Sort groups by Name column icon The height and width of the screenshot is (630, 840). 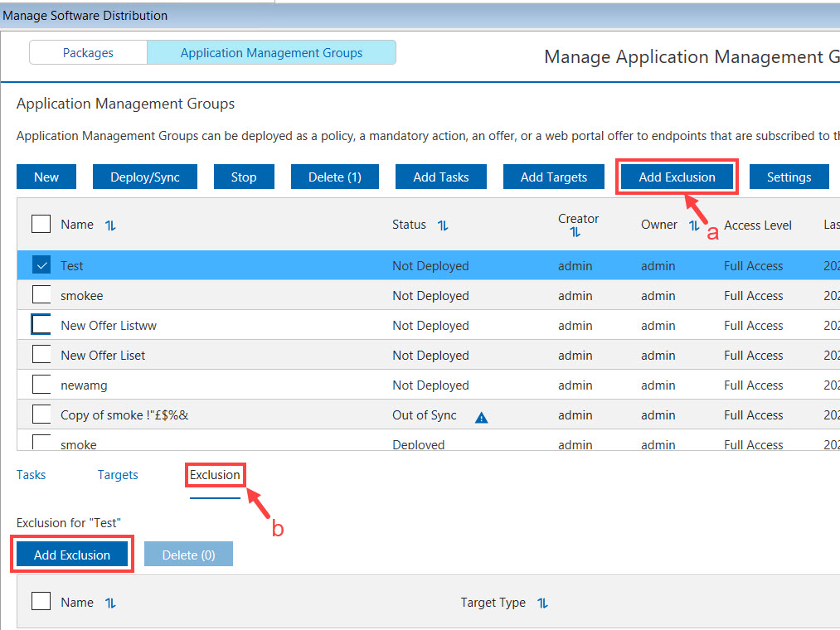[110, 225]
